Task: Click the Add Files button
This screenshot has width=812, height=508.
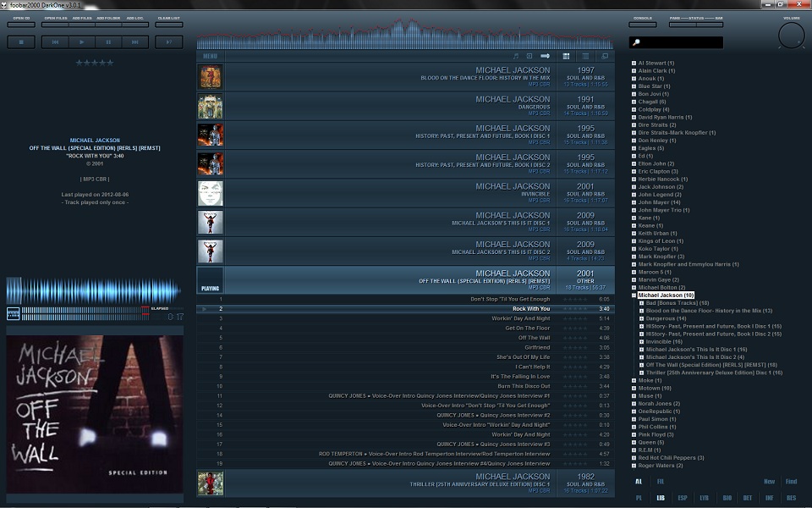Action: click(82, 24)
